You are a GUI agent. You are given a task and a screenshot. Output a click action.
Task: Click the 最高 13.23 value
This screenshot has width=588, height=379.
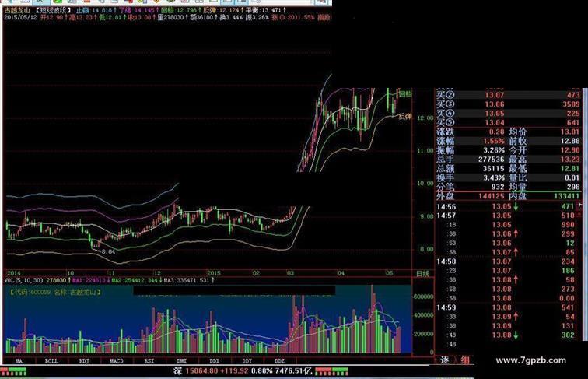570,160
